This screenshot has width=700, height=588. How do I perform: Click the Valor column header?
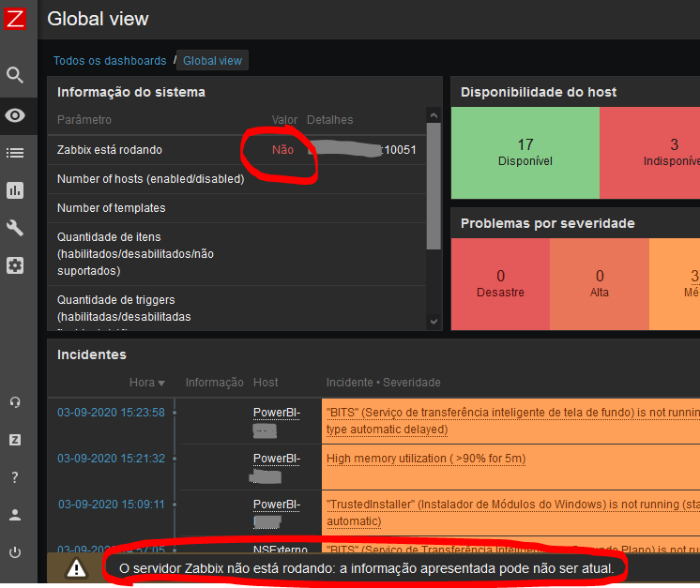pyautogui.click(x=284, y=119)
